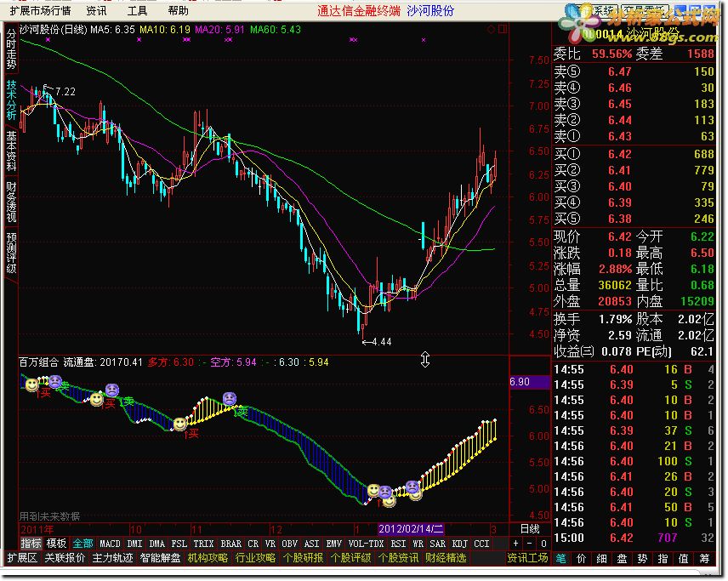
Task: Click the 百万组合 indicator title
Action: coord(39,362)
